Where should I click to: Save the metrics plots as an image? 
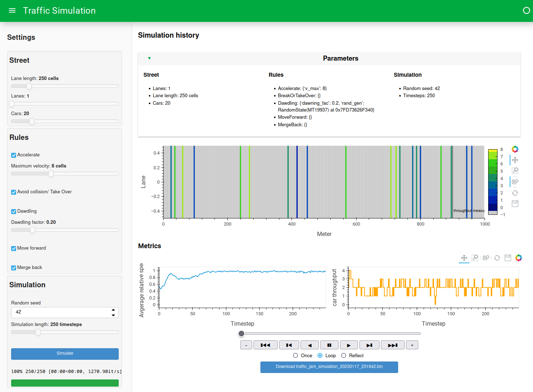(x=508, y=258)
